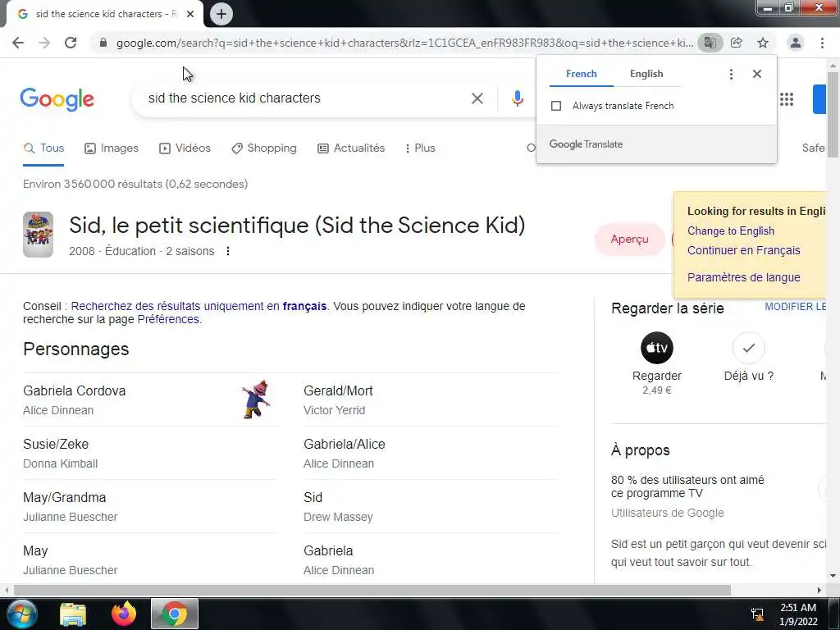This screenshot has height=630, width=840.
Task: Click the browser forward arrow
Action: tap(44, 43)
